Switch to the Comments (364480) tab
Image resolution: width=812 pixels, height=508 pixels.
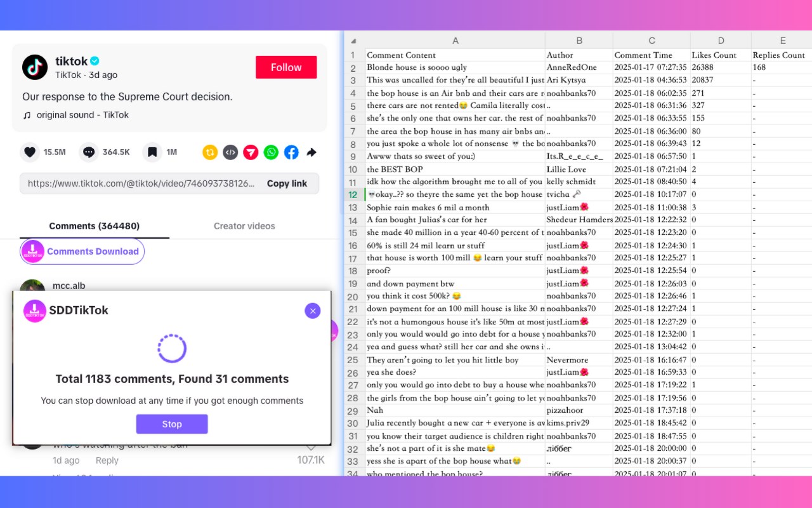(95, 226)
